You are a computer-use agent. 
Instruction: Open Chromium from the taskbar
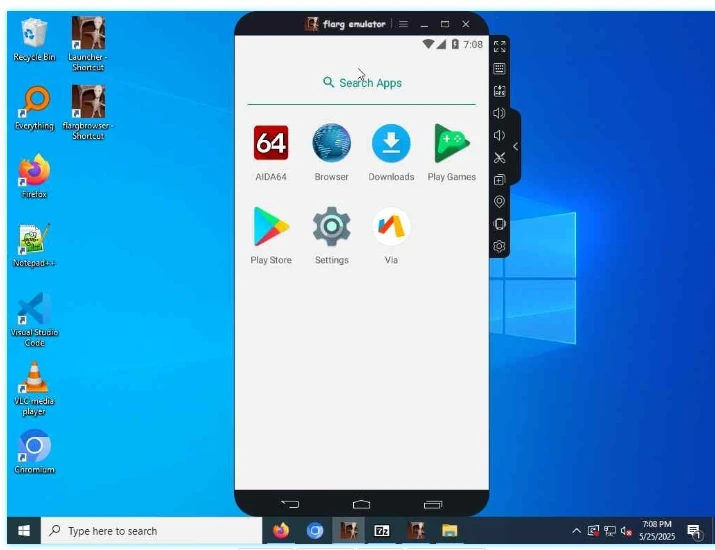315,530
